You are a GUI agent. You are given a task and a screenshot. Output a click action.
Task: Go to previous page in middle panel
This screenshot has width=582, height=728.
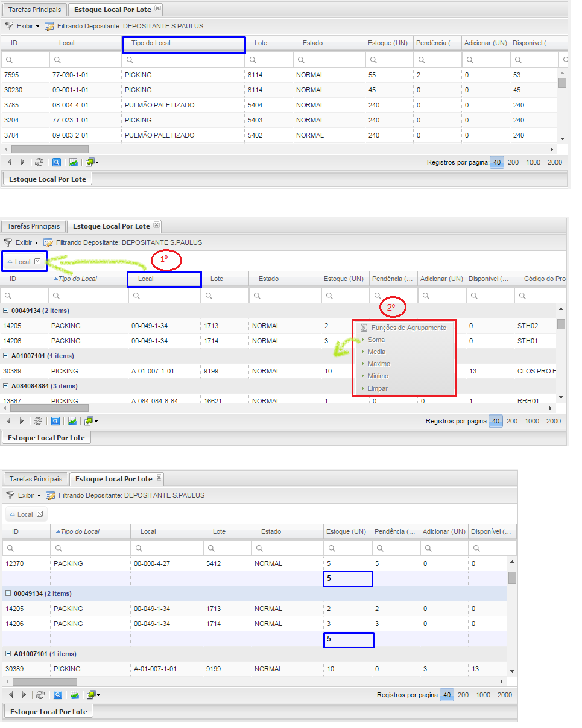tap(9, 421)
